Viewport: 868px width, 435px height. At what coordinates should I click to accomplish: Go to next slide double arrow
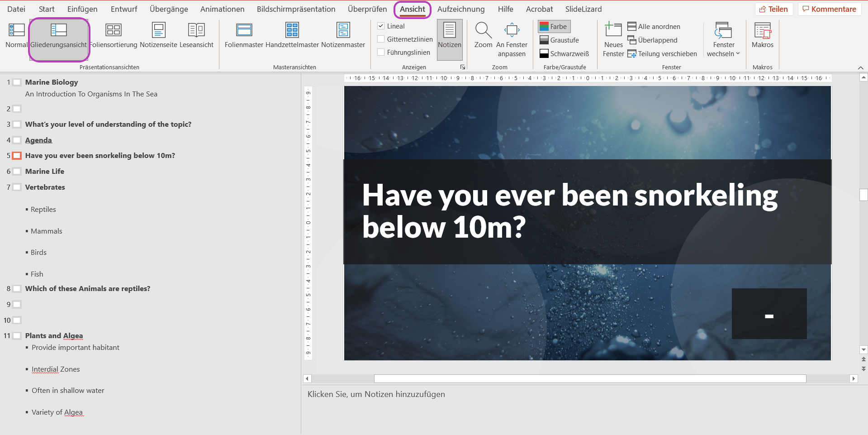[863, 368]
